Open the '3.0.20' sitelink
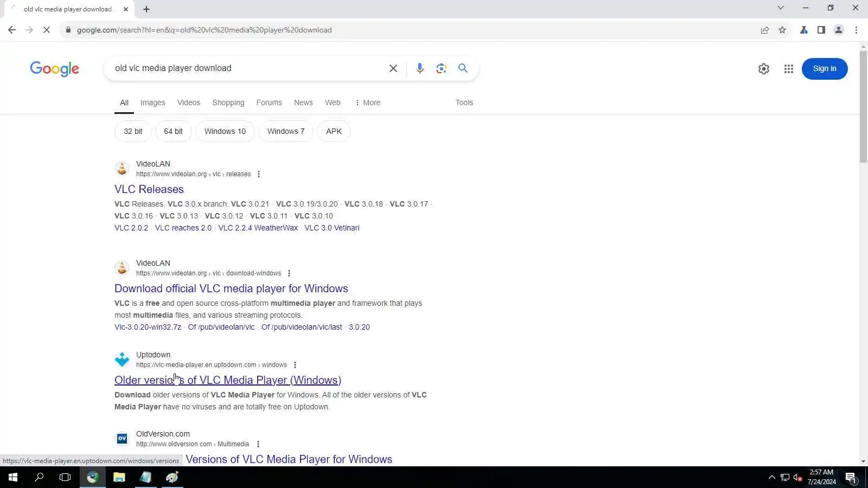 point(359,327)
